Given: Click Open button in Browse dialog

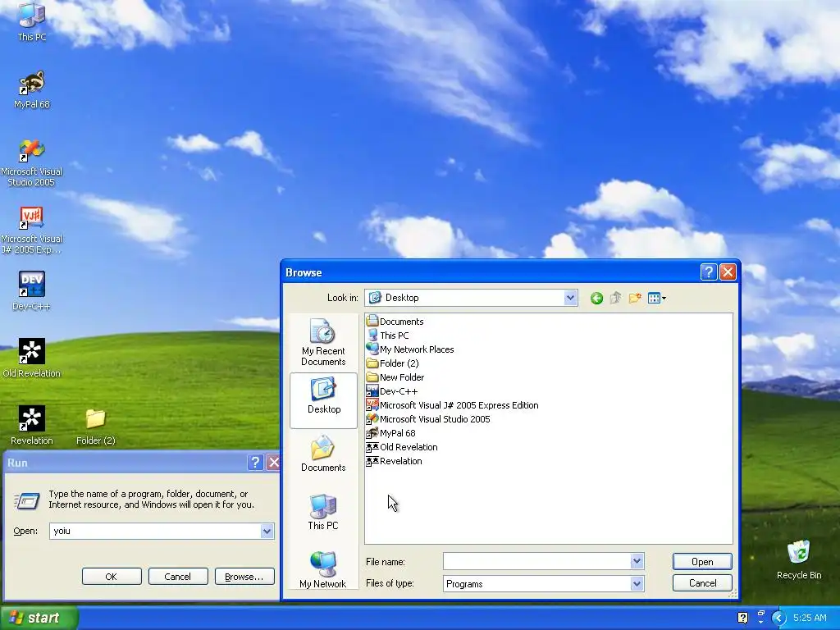Looking at the screenshot, I should click(702, 561).
